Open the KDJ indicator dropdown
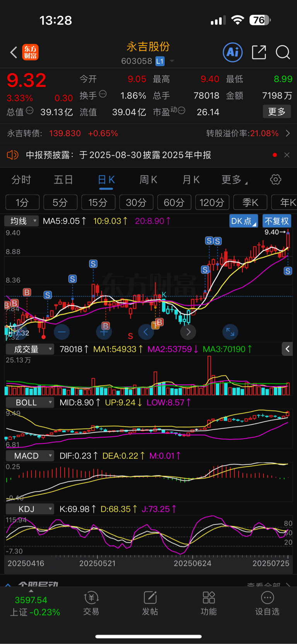The width and height of the screenshot is (297, 644). [x=30, y=509]
